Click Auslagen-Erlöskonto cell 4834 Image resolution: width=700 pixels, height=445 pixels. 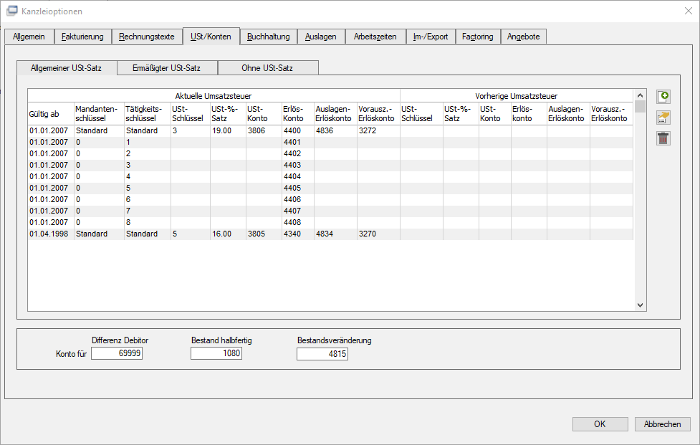click(x=335, y=234)
